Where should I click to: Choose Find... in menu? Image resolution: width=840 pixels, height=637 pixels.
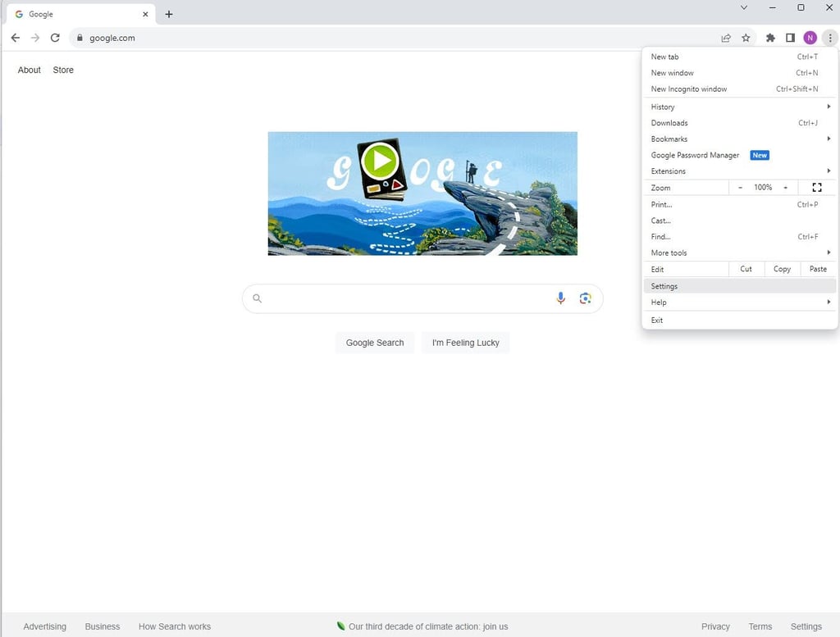pyautogui.click(x=740, y=237)
